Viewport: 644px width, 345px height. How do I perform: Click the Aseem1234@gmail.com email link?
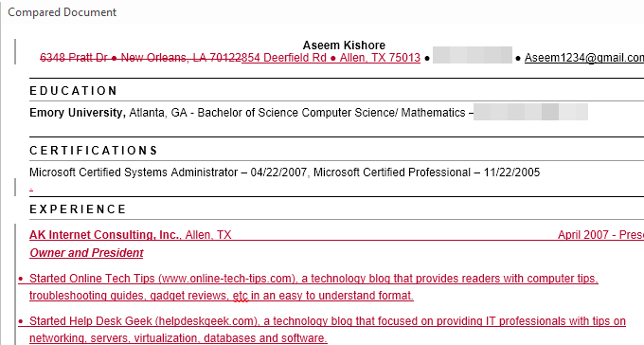(584, 58)
